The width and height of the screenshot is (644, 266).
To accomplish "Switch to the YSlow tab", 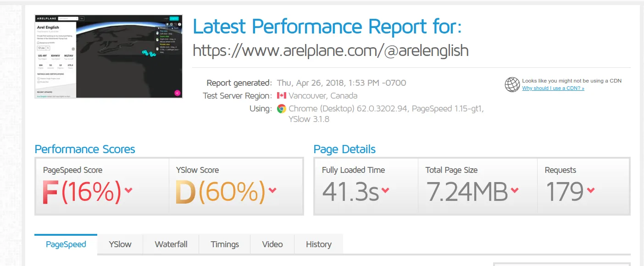I will pyautogui.click(x=120, y=244).
